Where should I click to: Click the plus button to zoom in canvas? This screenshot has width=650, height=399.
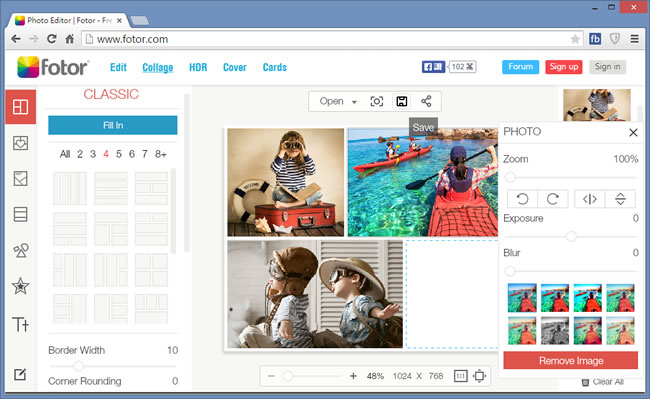pyautogui.click(x=353, y=376)
